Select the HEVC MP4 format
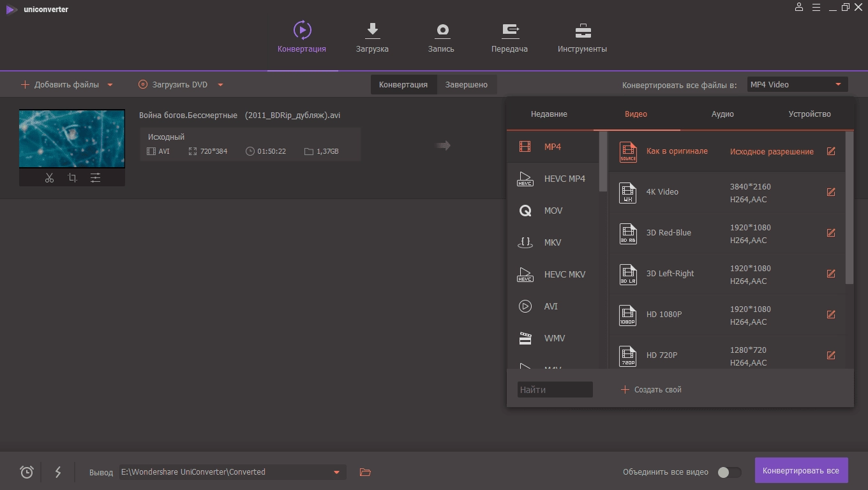 (553, 179)
